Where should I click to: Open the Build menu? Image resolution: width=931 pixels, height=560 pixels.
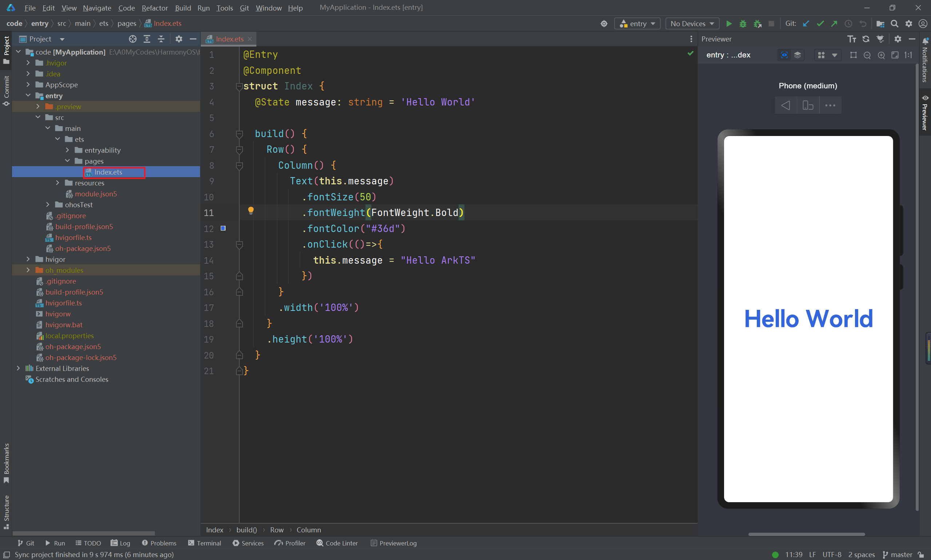[183, 8]
